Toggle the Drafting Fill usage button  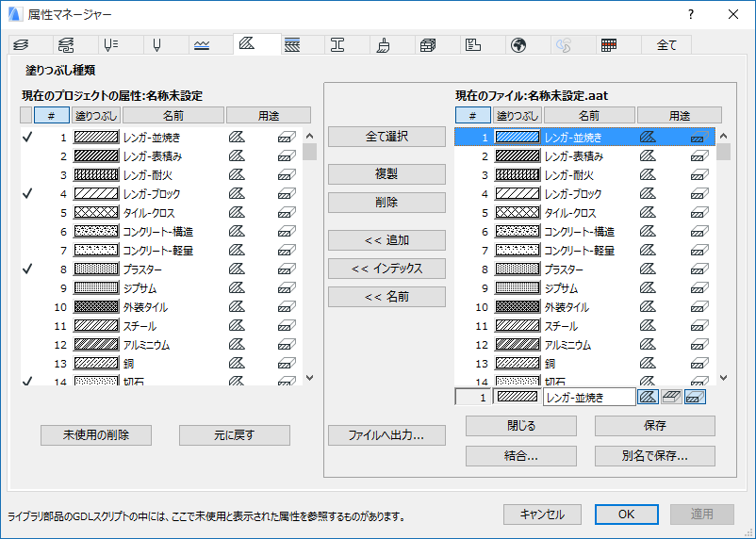[x=648, y=397]
